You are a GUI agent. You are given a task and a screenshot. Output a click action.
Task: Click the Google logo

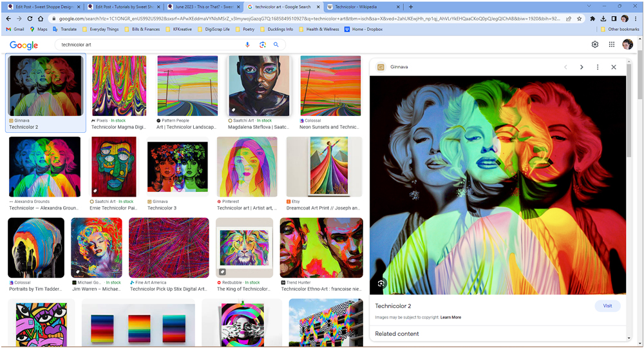tap(24, 44)
